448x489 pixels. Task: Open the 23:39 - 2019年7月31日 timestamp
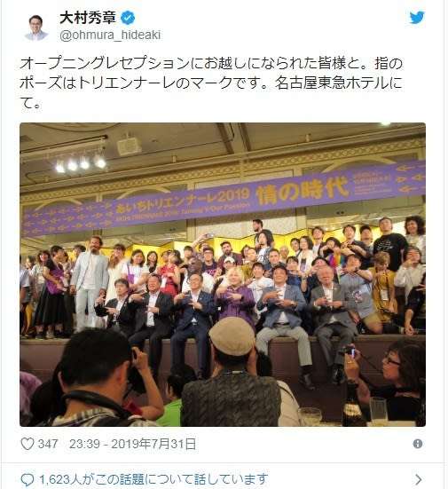133,444
